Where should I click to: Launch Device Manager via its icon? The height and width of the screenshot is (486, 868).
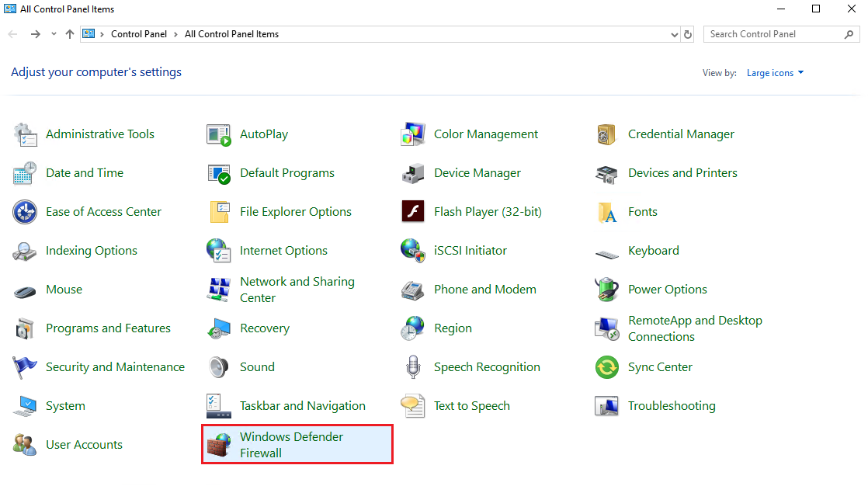click(413, 173)
